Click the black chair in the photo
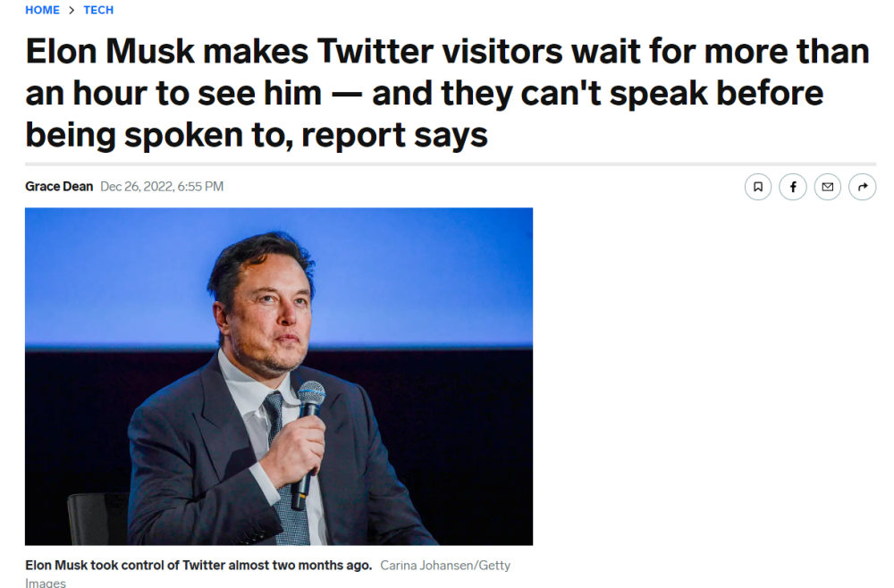Screen dimensions: 894x588 tap(97, 518)
